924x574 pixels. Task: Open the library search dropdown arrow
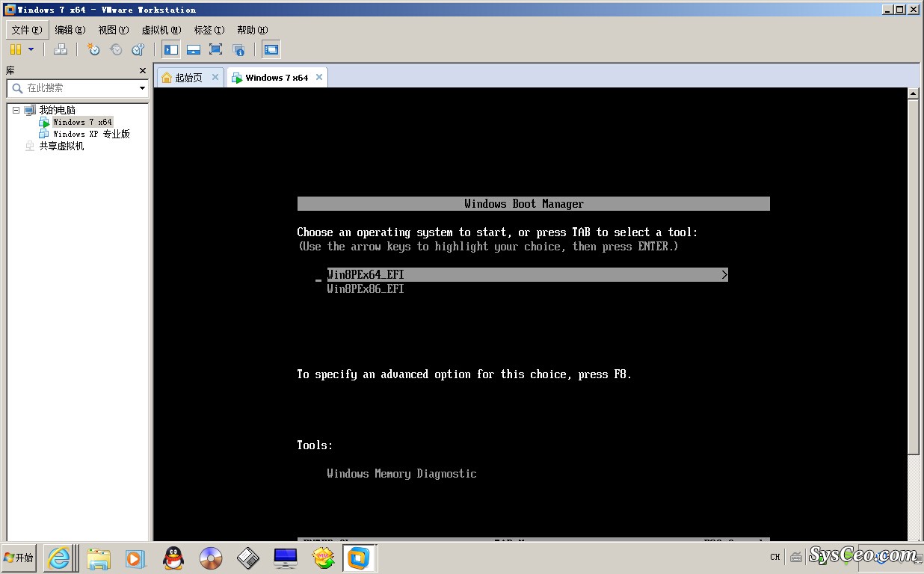(142, 88)
